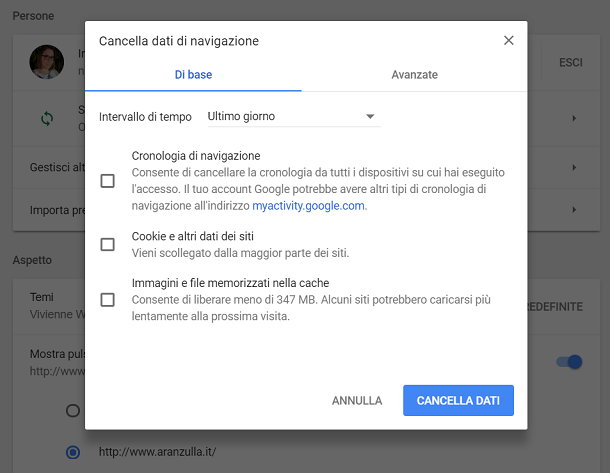
Task: Select the unselected radio button above aranzulla
Action: click(x=73, y=410)
